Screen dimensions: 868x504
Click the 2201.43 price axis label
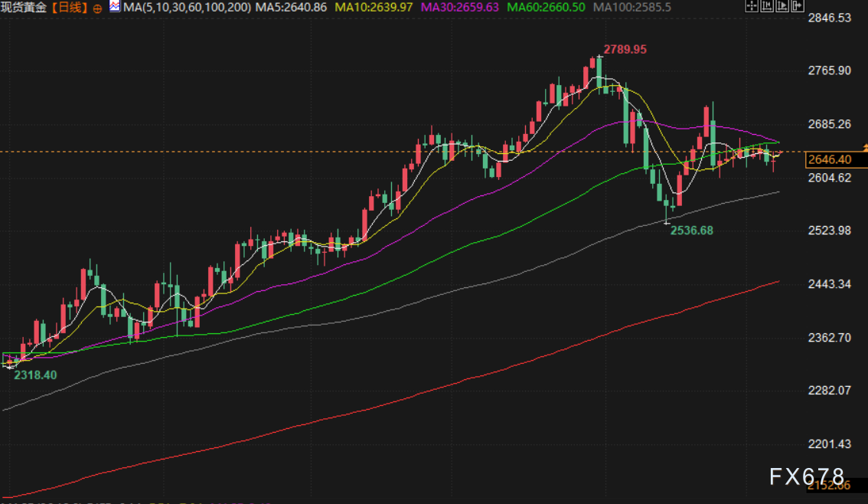click(829, 444)
